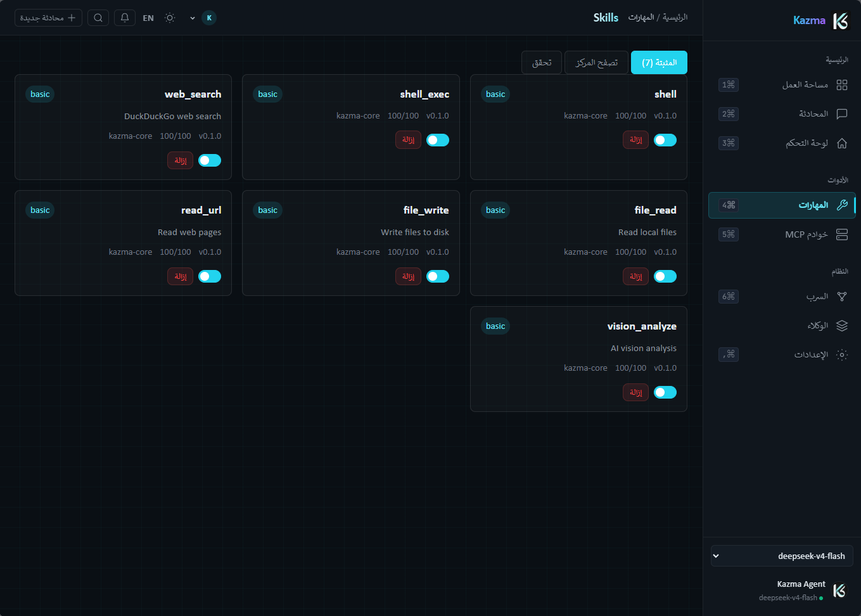Switch to the installed (7) tab
Image resolution: width=861 pixels, height=616 pixels.
[659, 63]
